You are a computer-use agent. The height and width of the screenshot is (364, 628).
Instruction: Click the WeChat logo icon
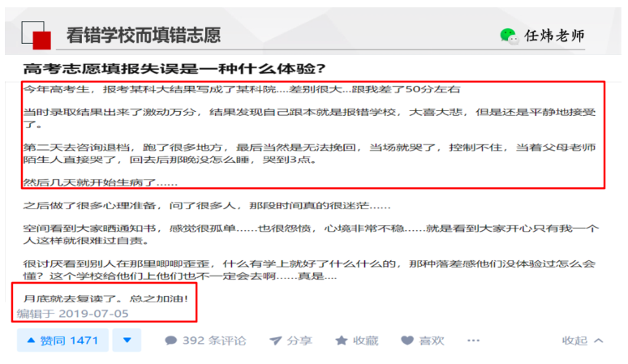pyautogui.click(x=509, y=36)
